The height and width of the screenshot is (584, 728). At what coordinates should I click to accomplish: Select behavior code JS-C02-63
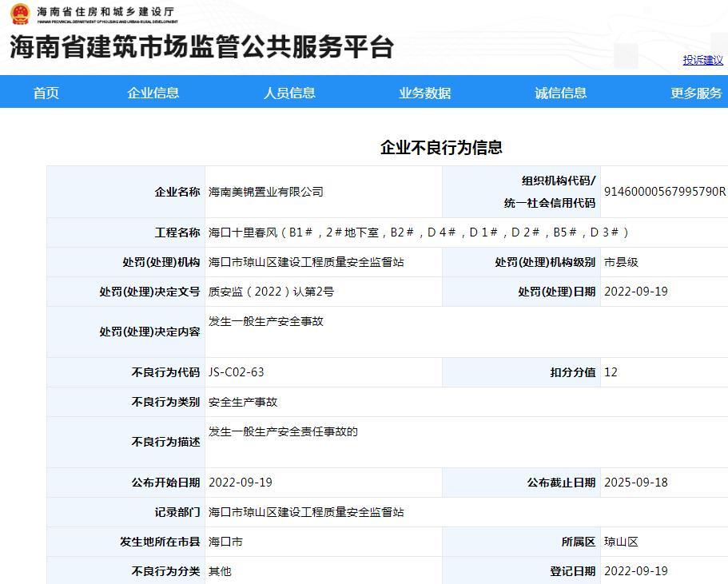pos(237,372)
